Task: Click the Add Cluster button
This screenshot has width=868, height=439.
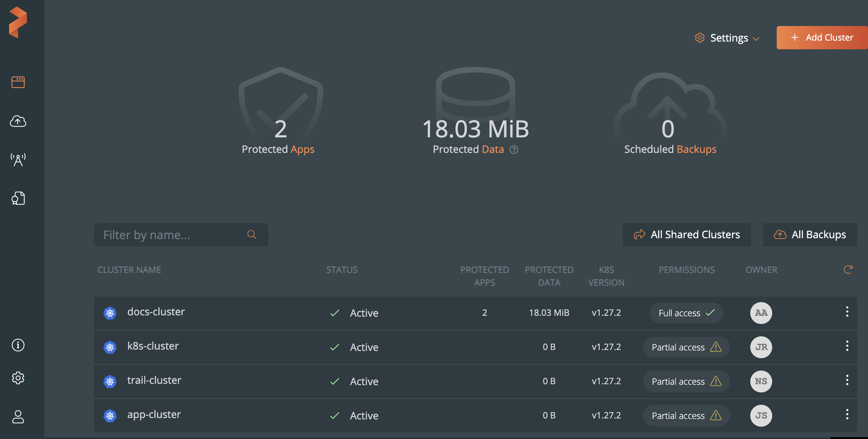Action: click(x=822, y=37)
